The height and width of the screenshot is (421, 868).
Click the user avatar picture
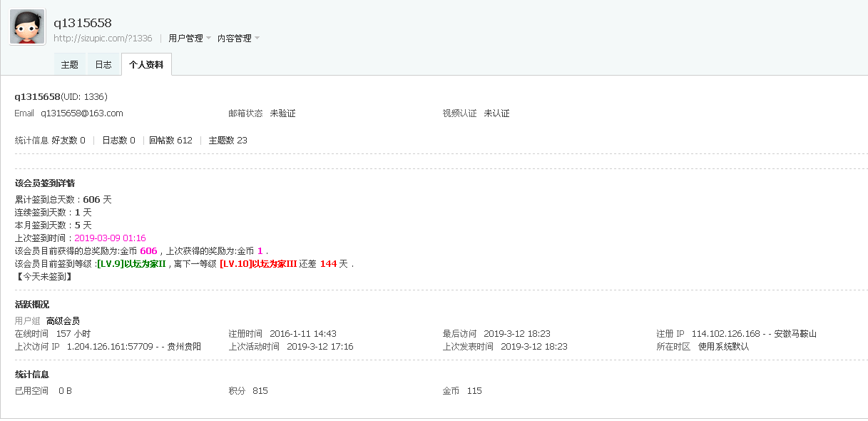[x=28, y=27]
